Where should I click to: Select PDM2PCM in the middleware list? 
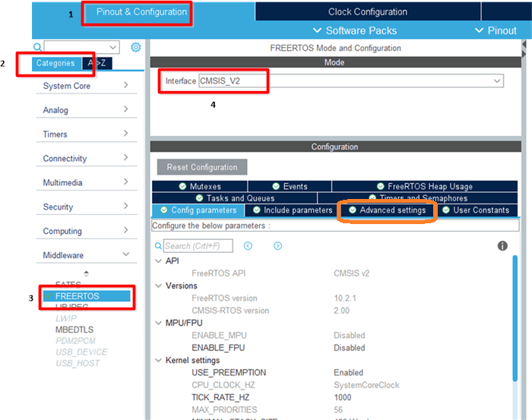75,341
